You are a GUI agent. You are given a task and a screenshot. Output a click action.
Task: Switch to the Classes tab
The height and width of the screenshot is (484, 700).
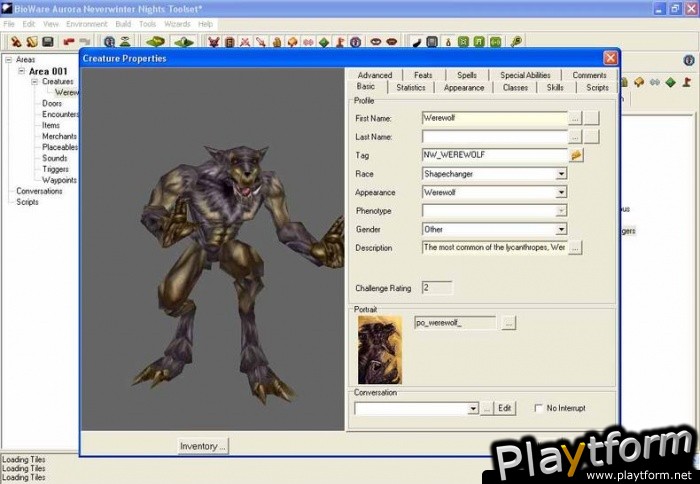coord(515,88)
